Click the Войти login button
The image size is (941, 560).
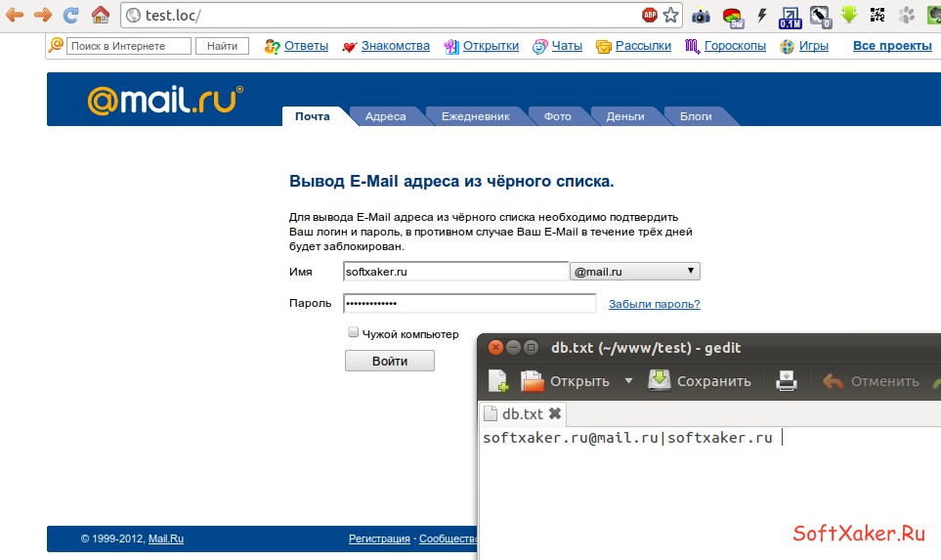[x=390, y=361]
